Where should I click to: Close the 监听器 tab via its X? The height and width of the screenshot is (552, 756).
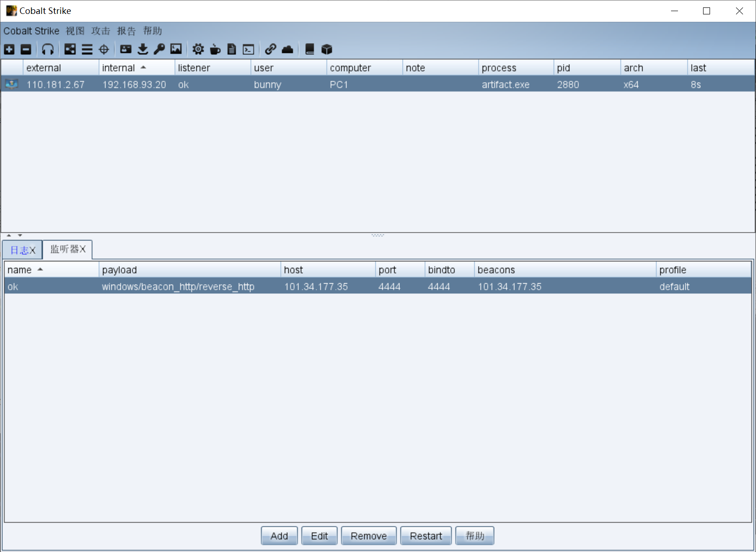click(x=83, y=249)
